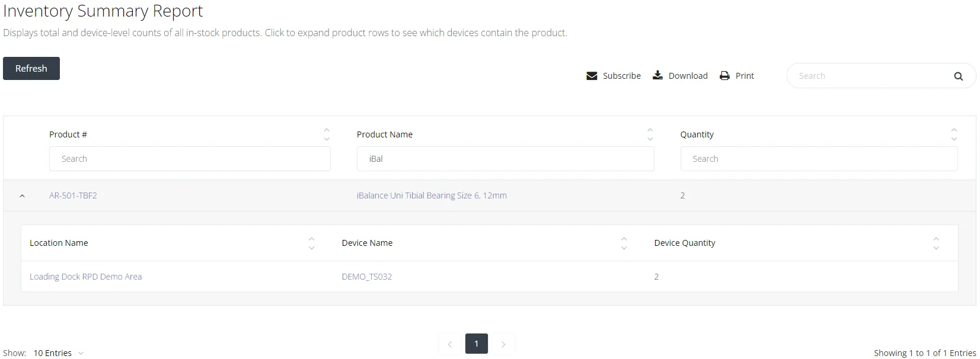
Task: Click the Showing 1 to 1 of 1 Entries text
Action: (925, 353)
